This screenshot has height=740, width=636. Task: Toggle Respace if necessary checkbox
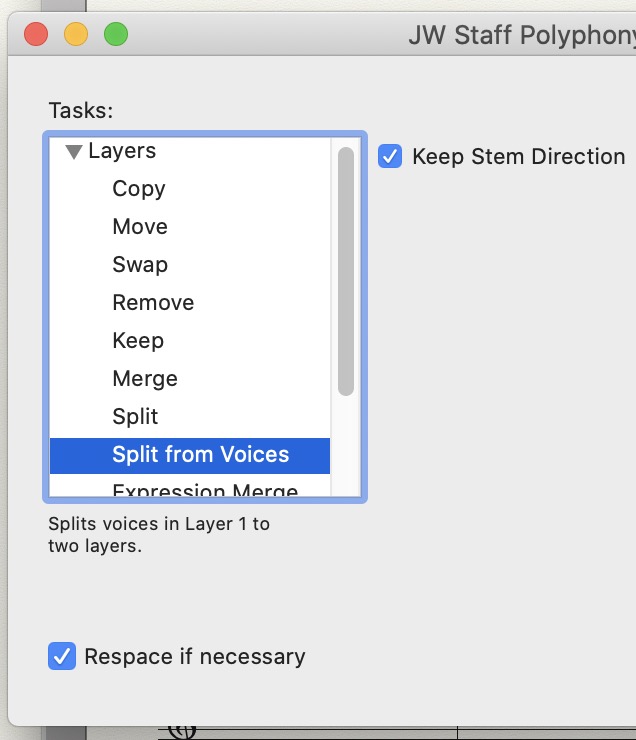click(62, 657)
